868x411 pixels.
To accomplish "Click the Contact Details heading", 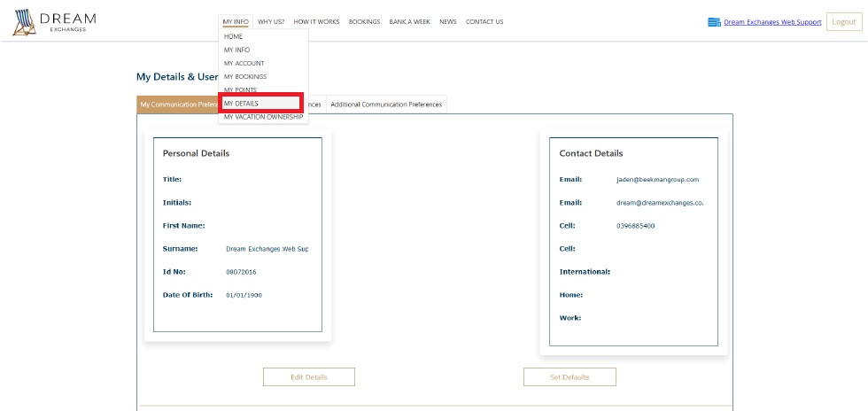I will tap(592, 153).
